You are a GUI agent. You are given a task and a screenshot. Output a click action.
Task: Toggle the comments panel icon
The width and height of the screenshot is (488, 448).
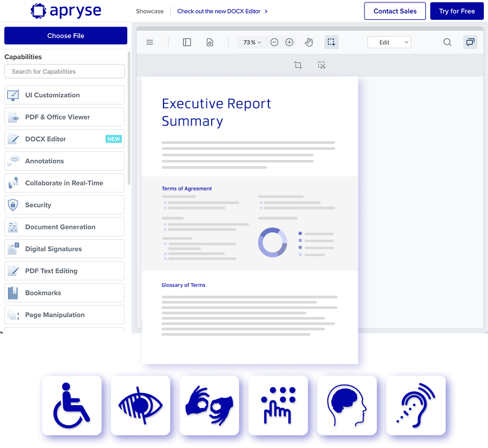pos(470,42)
